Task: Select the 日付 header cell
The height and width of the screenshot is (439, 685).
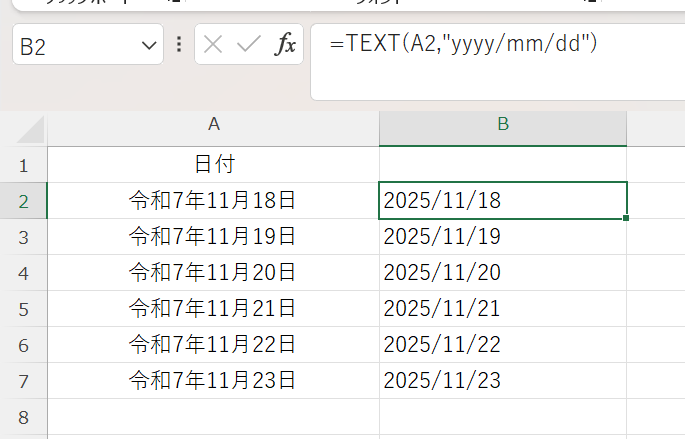Action: [213, 164]
